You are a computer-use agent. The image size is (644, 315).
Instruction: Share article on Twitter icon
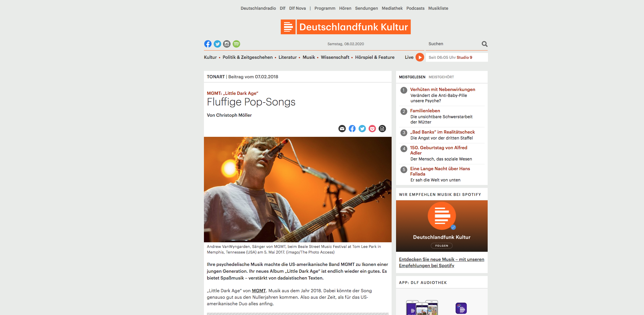(x=362, y=129)
